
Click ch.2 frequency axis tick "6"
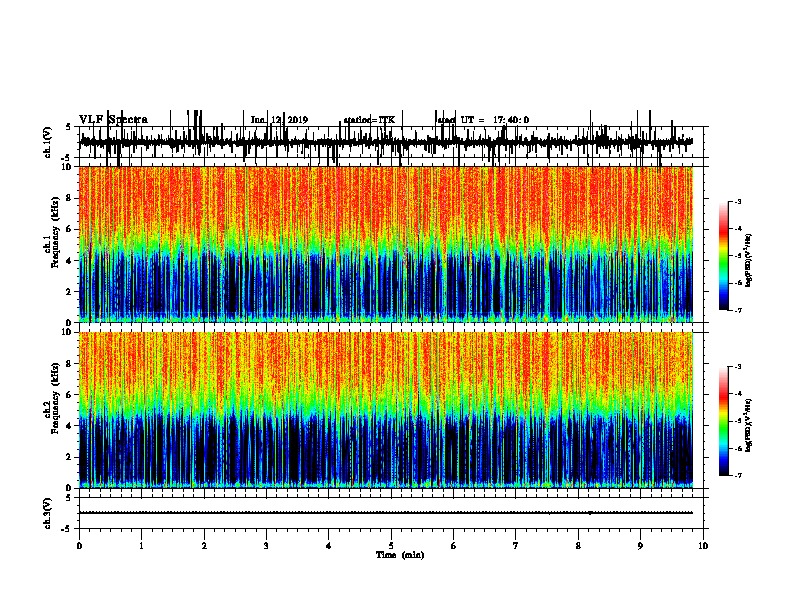tap(70, 395)
